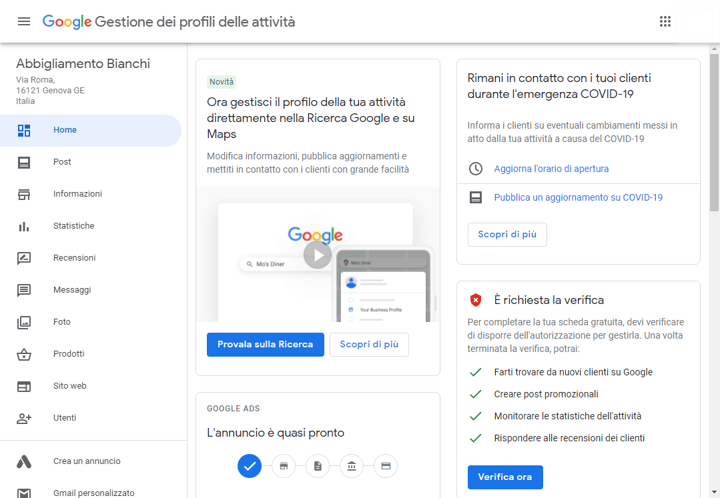This screenshot has height=498, width=720.
Task: Click the red shield verification icon
Action: point(475,300)
